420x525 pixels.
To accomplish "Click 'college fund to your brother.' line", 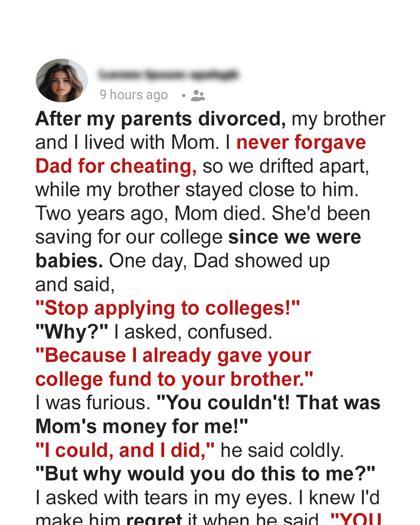I will point(174,379).
